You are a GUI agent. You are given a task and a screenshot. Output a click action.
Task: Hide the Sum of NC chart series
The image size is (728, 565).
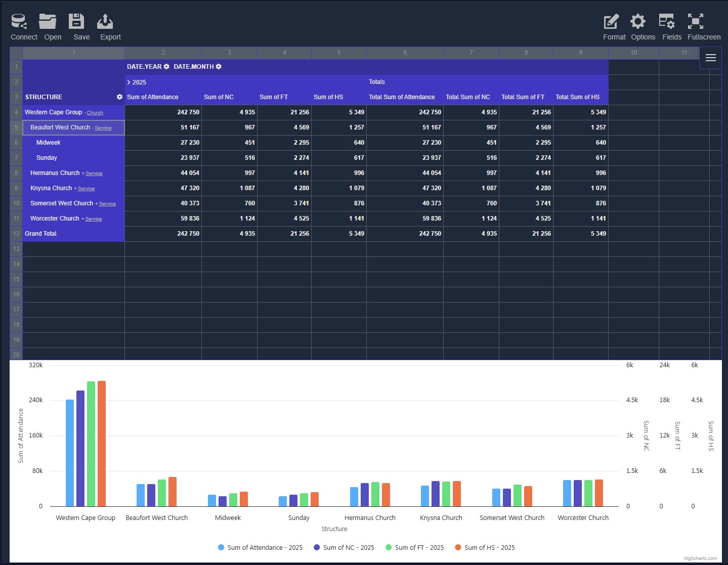pyautogui.click(x=344, y=547)
